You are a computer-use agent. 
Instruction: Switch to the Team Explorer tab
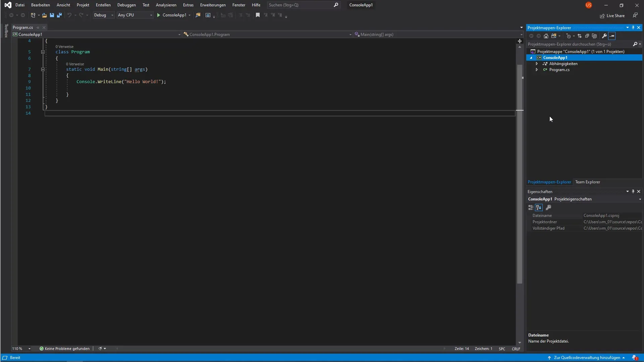[x=588, y=182]
